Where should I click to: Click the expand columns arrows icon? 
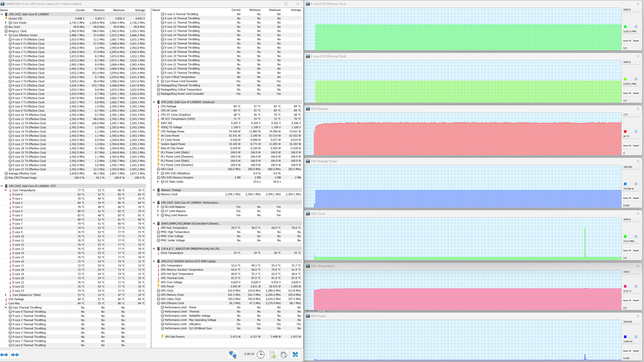click(4, 354)
